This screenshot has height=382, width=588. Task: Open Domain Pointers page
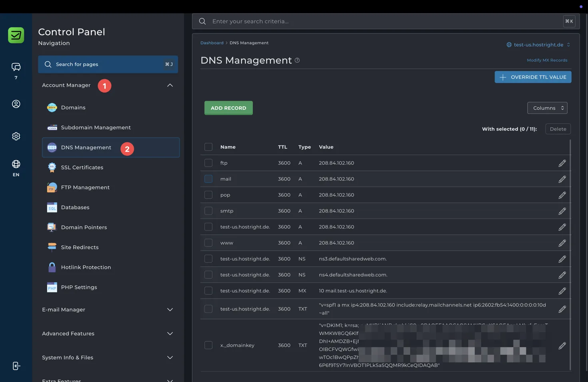111,227
